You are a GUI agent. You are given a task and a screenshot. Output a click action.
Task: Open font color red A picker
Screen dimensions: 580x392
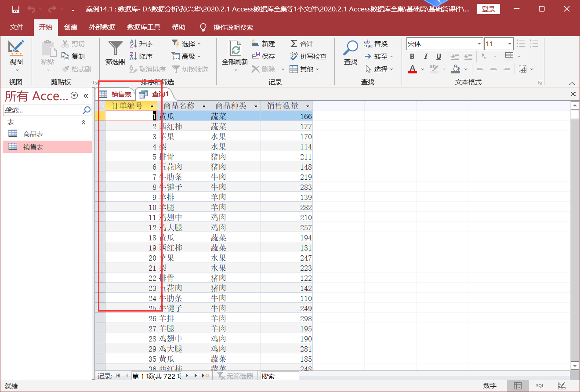412,69
